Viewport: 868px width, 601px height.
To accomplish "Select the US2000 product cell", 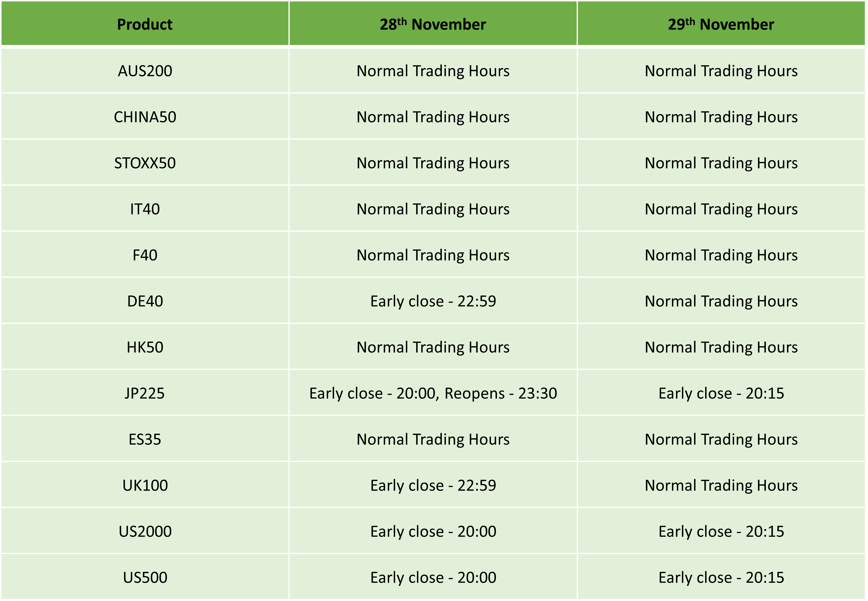I will 145,531.
